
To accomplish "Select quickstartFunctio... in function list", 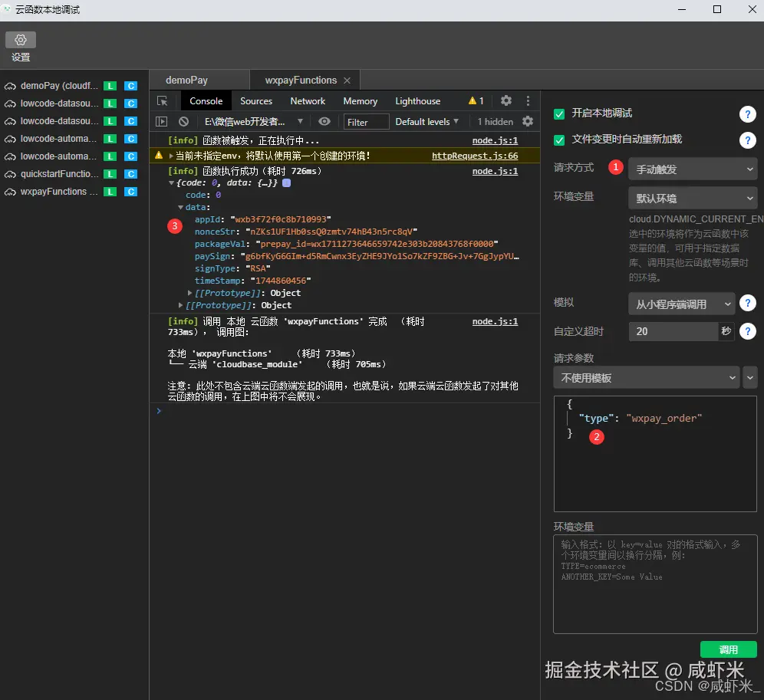I will (59, 174).
